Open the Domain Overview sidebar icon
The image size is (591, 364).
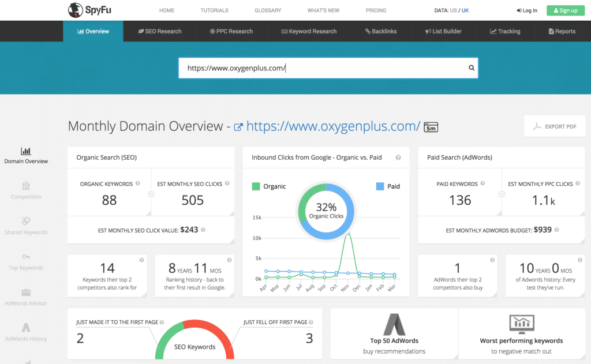25,151
